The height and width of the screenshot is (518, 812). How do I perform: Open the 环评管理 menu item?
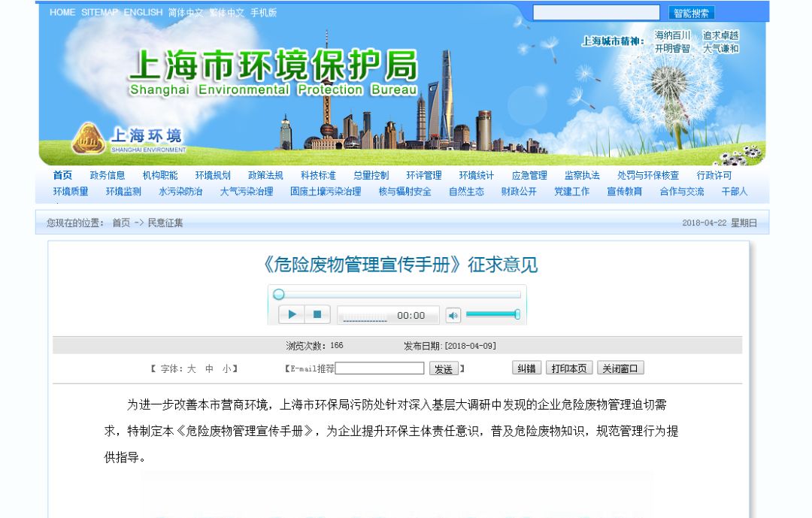pyautogui.click(x=424, y=175)
